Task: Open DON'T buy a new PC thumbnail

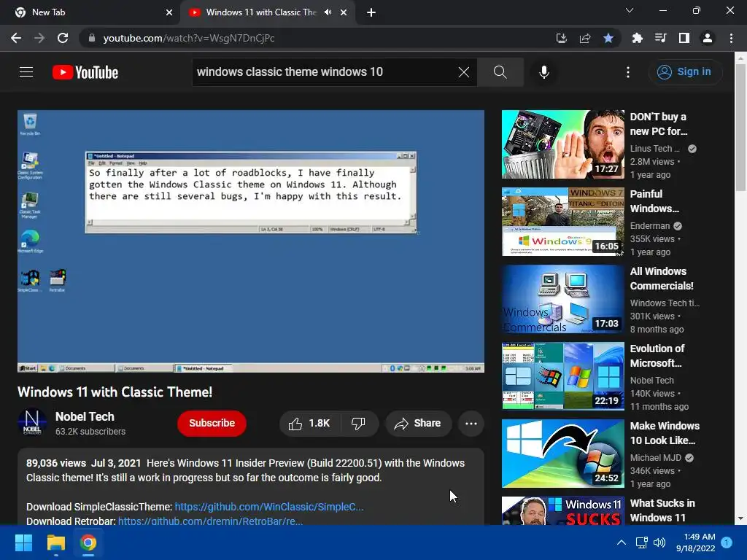Action: 562,144
